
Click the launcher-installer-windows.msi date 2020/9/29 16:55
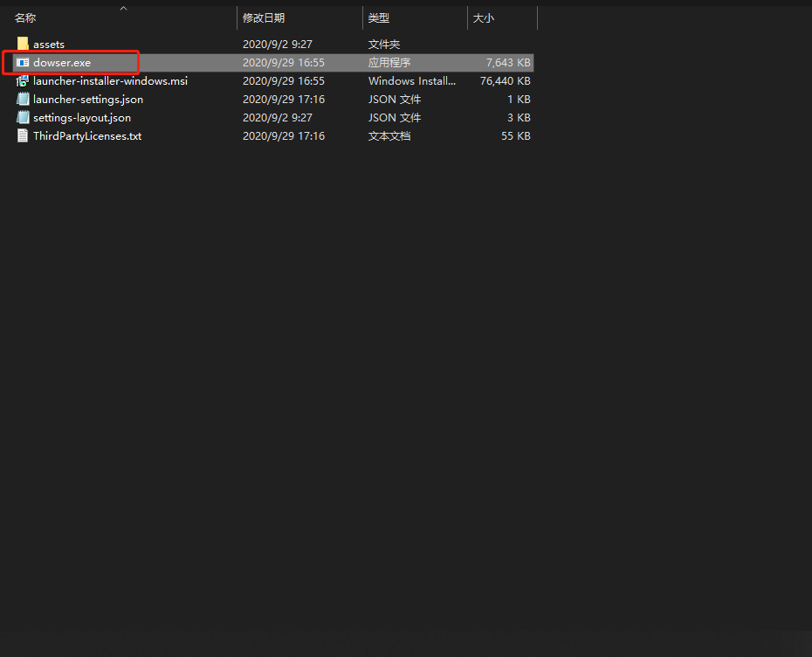coord(284,81)
